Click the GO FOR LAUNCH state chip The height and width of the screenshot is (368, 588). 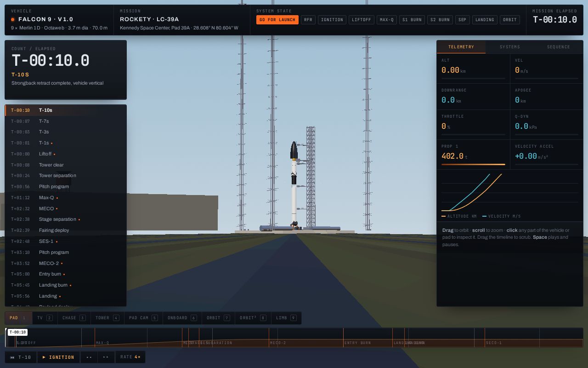click(x=277, y=20)
